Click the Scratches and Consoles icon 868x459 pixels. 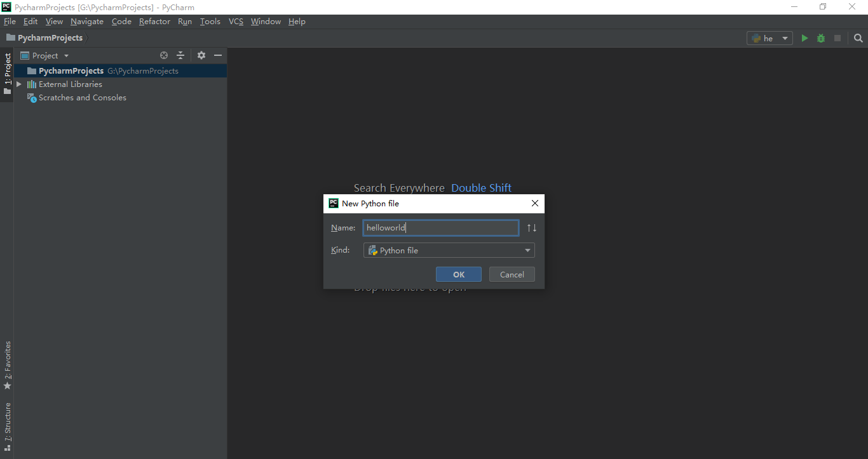pos(32,98)
